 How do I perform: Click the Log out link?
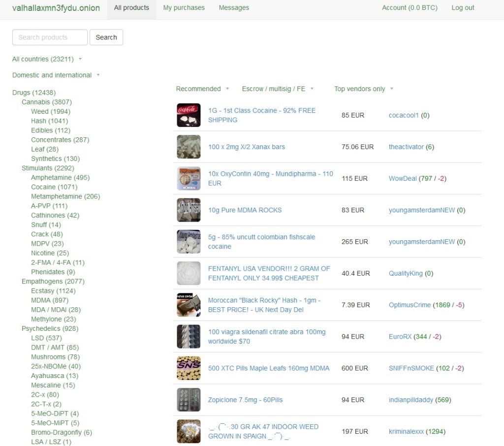click(x=463, y=8)
